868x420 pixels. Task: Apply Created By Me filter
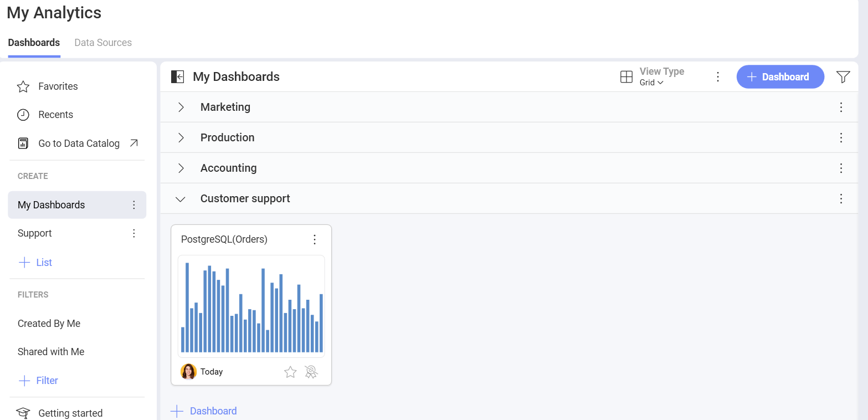point(49,324)
